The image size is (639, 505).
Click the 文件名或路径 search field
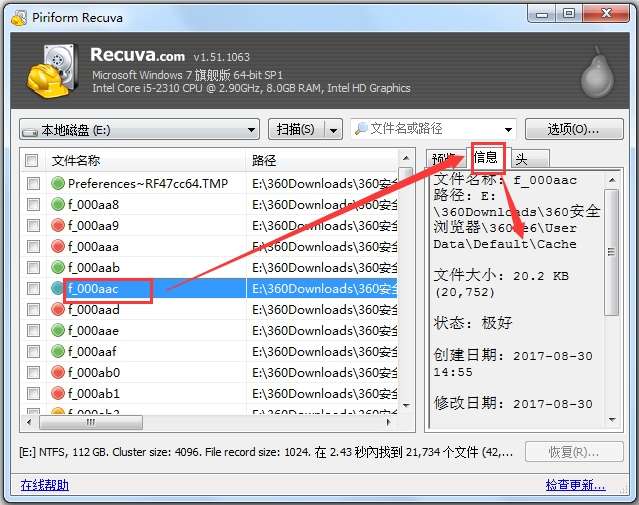point(434,130)
